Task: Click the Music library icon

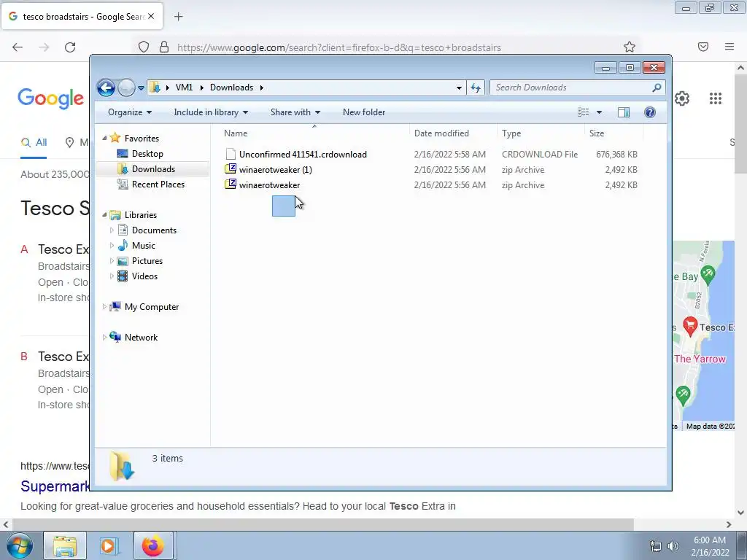Action: (123, 245)
